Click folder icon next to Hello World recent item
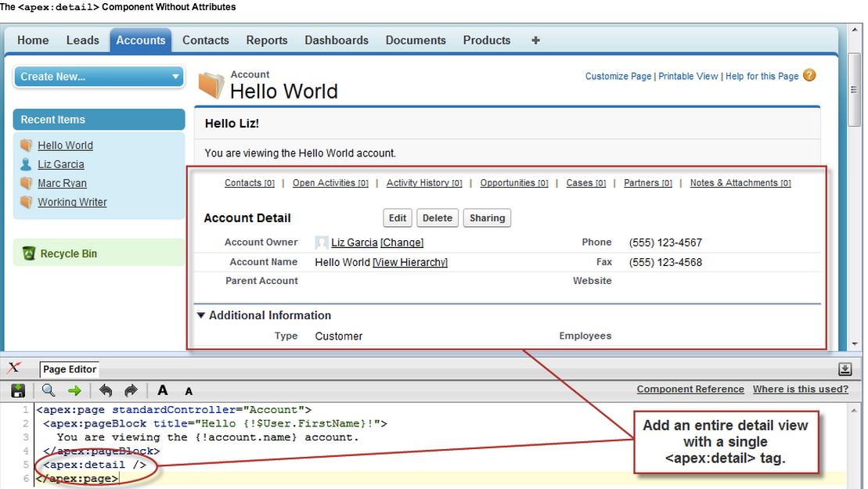Screen dimensions: 868x489 26,145
